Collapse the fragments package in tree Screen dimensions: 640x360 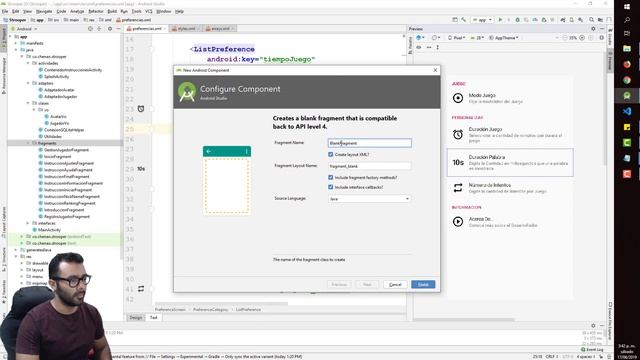[28, 143]
